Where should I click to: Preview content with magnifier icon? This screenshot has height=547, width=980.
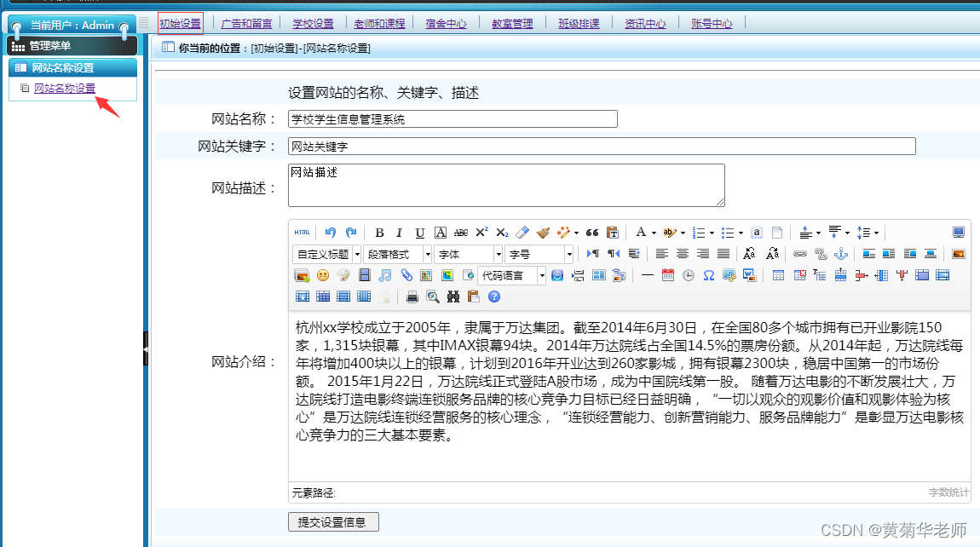coord(433,297)
